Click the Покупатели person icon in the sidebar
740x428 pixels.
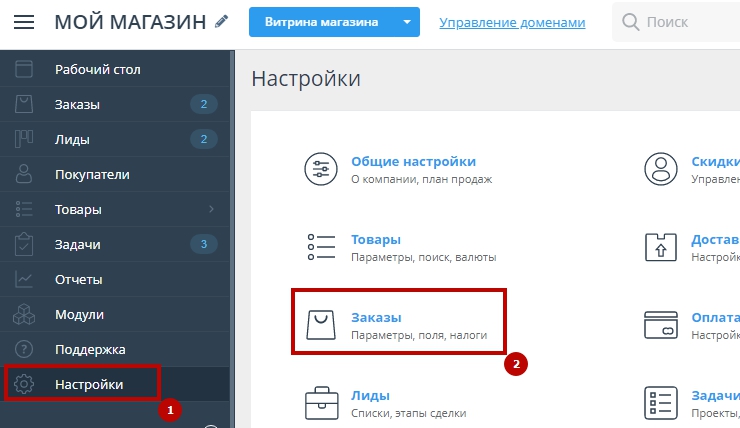(24, 174)
